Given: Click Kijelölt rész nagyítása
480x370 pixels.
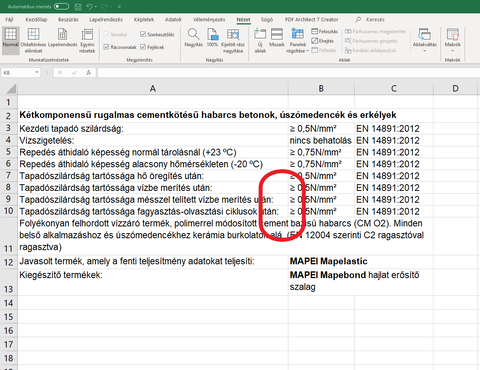Looking at the screenshot, I should [233, 40].
